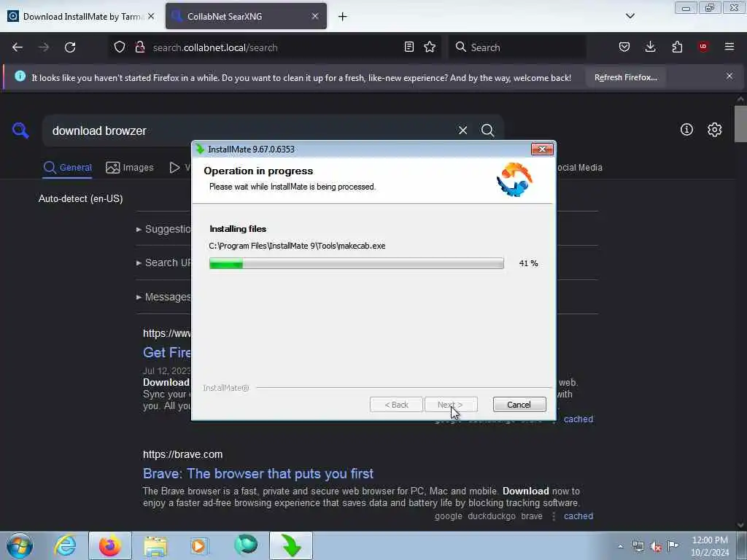Launch Internet Explorer from taskbar
Screen dimensions: 747x560
65,545
